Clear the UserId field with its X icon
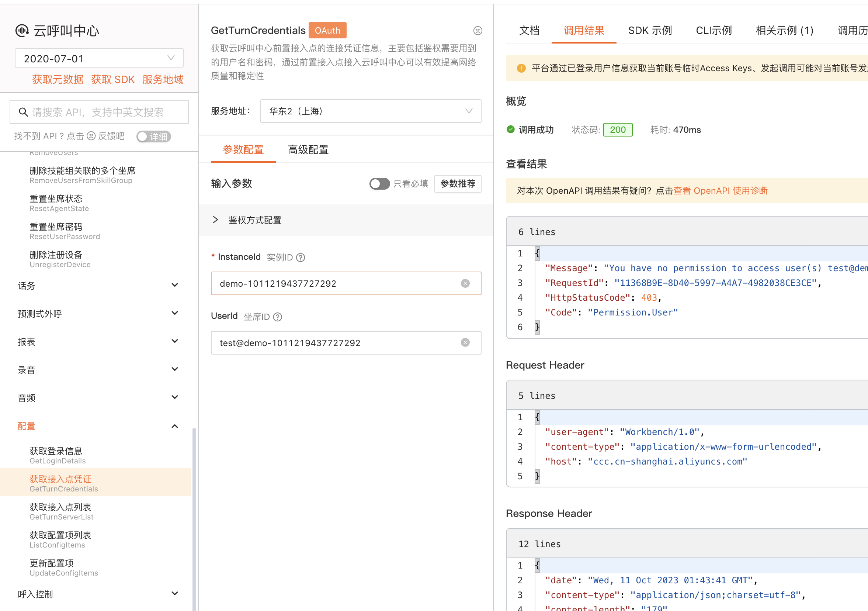Viewport: 868px width, 611px height. point(465,342)
